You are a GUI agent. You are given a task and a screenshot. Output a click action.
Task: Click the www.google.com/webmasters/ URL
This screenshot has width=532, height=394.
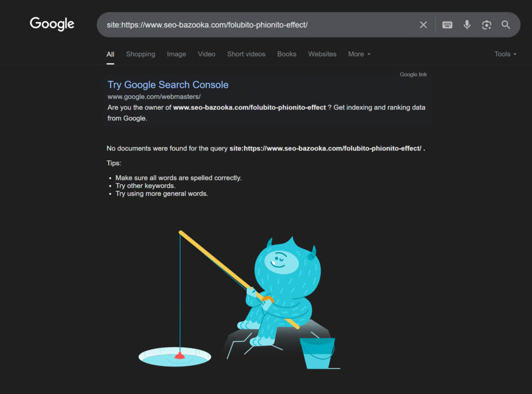(154, 97)
